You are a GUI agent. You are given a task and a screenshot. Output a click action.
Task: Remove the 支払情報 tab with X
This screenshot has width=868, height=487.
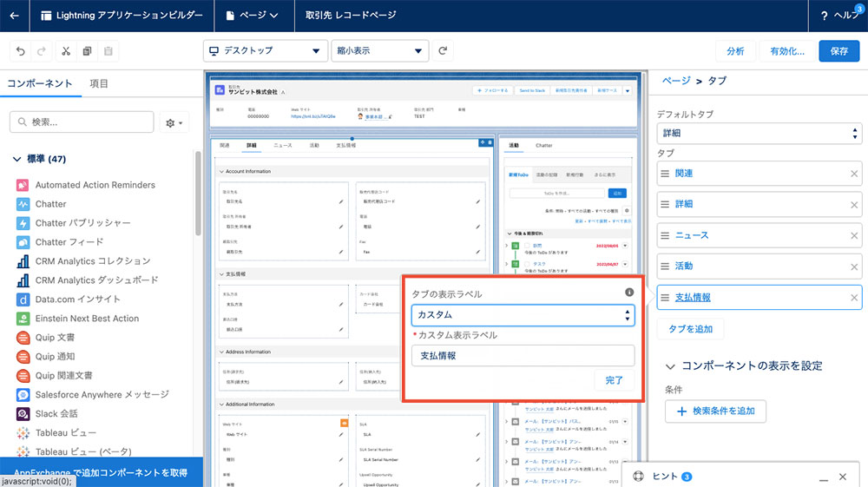(854, 298)
